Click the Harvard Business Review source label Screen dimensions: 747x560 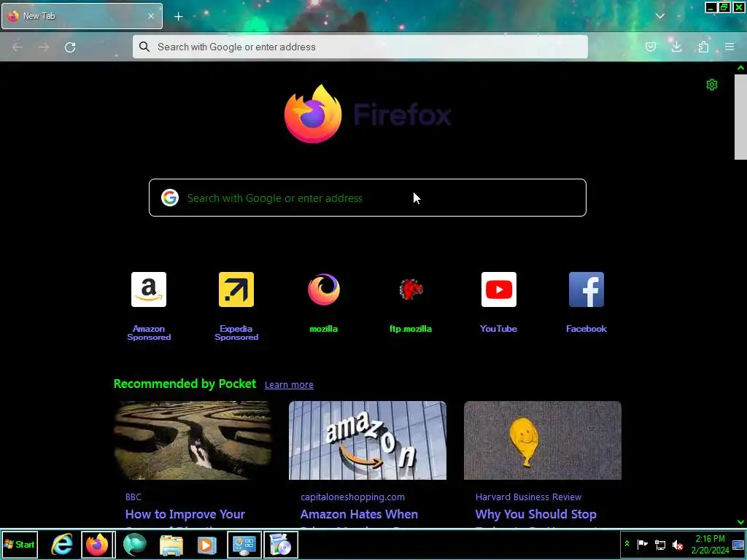pos(528,497)
